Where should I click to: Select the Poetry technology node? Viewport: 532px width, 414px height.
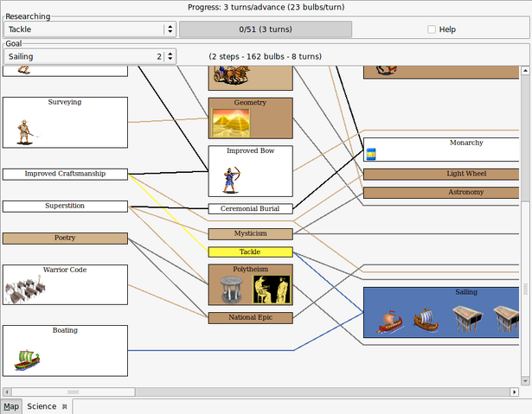[x=65, y=238]
